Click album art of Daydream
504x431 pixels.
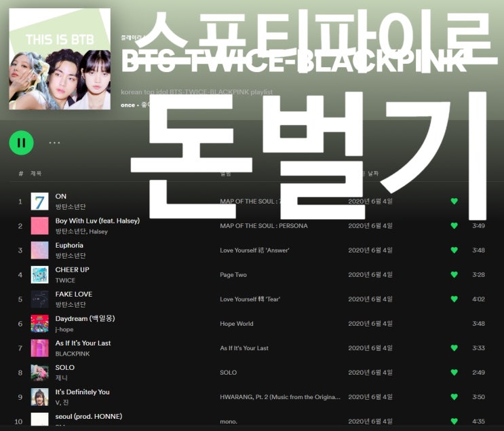click(39, 324)
